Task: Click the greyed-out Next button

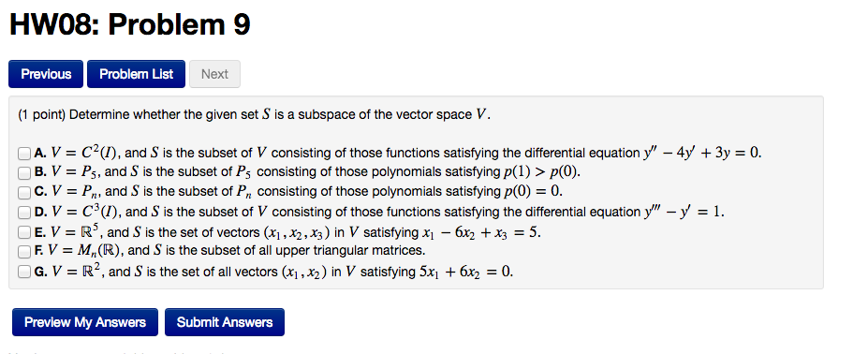Action: pyautogui.click(x=214, y=74)
